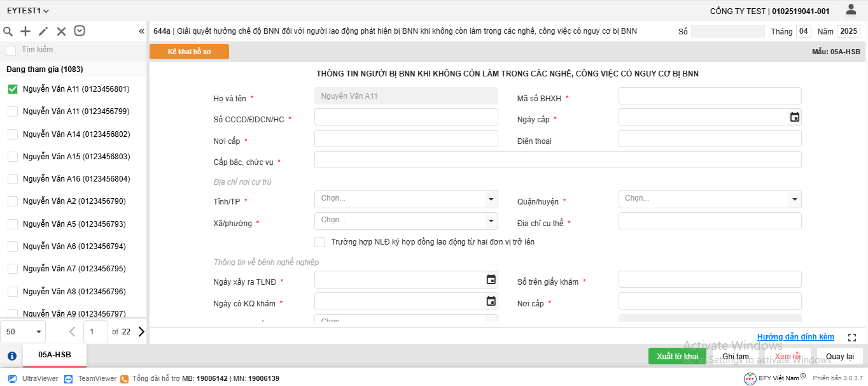Image resolution: width=868 pixels, height=386 pixels.
Task: Toggle fullscreen expand icon
Action: click(853, 337)
